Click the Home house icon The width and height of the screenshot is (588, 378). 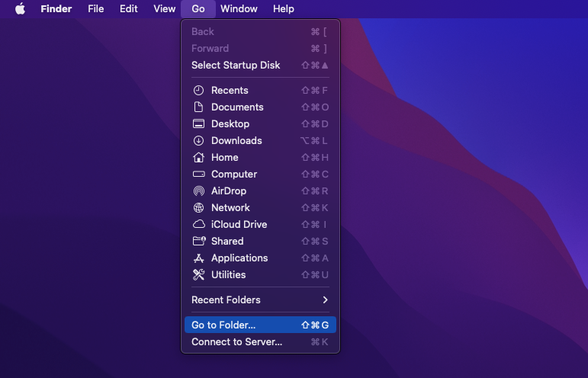point(198,158)
